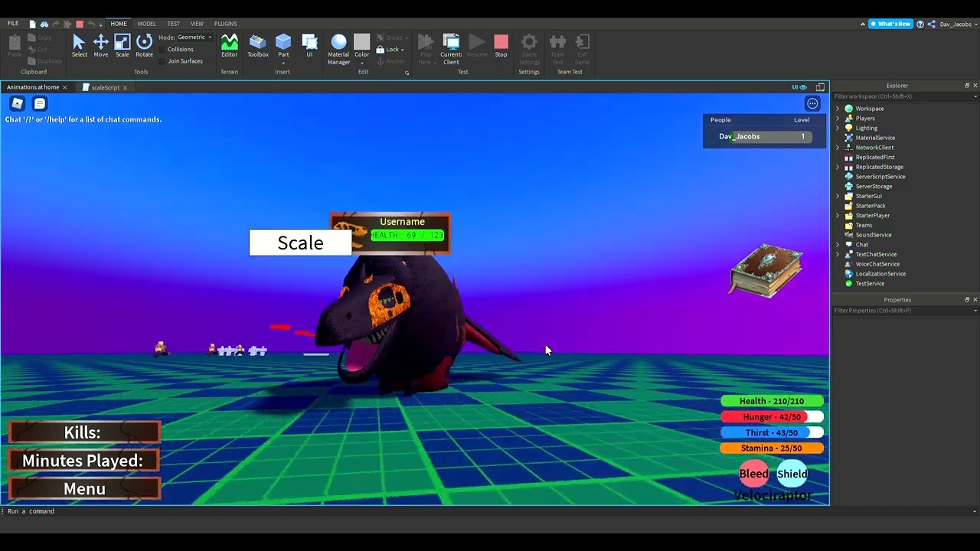Activate the Rotate tool
Image resolution: width=980 pixels, height=551 pixels.
click(144, 46)
